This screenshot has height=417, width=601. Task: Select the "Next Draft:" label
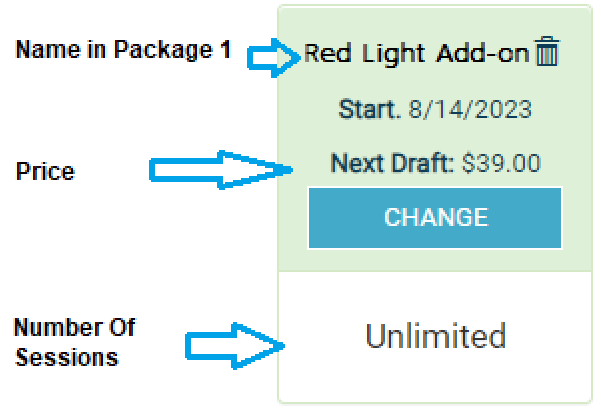(x=392, y=163)
